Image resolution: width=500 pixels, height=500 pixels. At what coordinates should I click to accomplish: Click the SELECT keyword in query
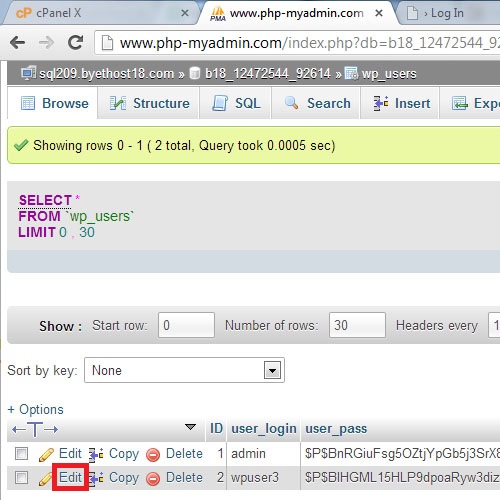pos(45,200)
